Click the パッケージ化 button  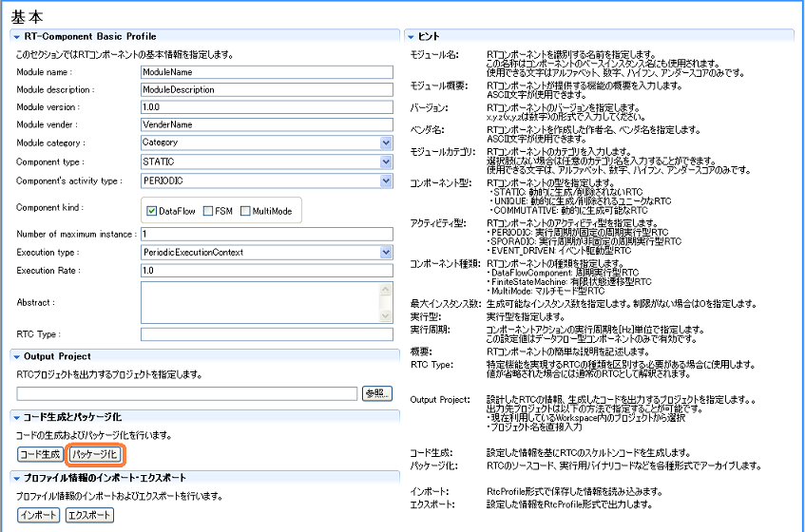[95, 454]
